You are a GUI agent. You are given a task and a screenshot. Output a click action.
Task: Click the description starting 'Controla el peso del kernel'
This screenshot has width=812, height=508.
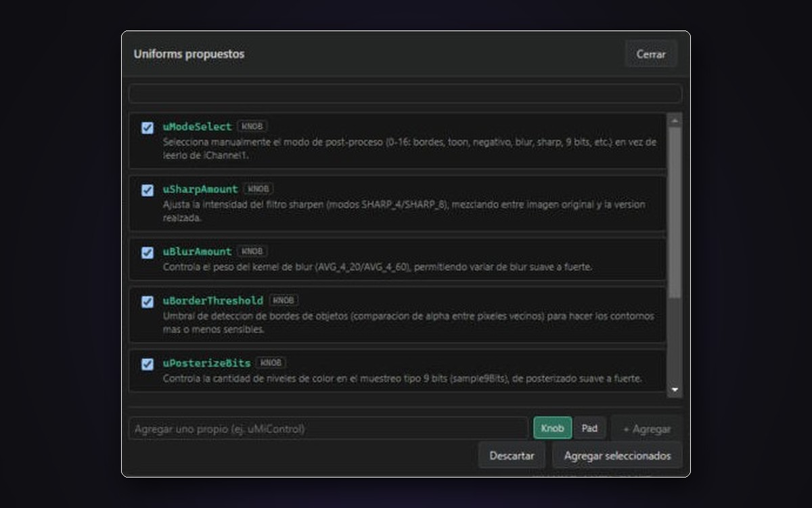point(378,267)
